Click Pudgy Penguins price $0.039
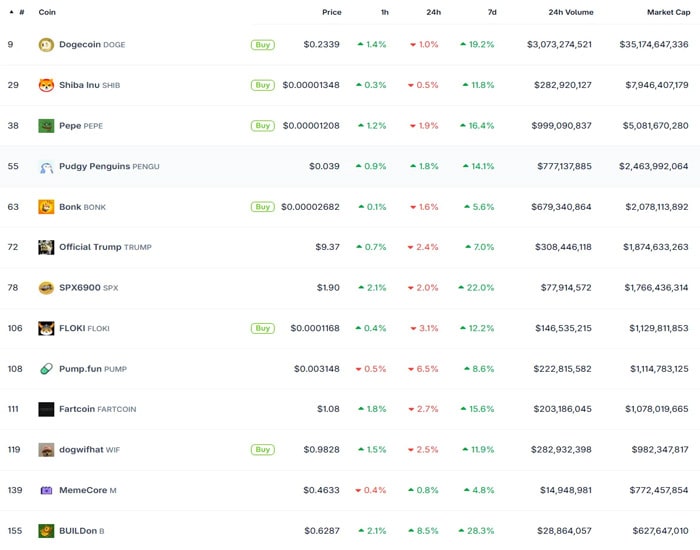The image size is (700, 550). pos(324,167)
